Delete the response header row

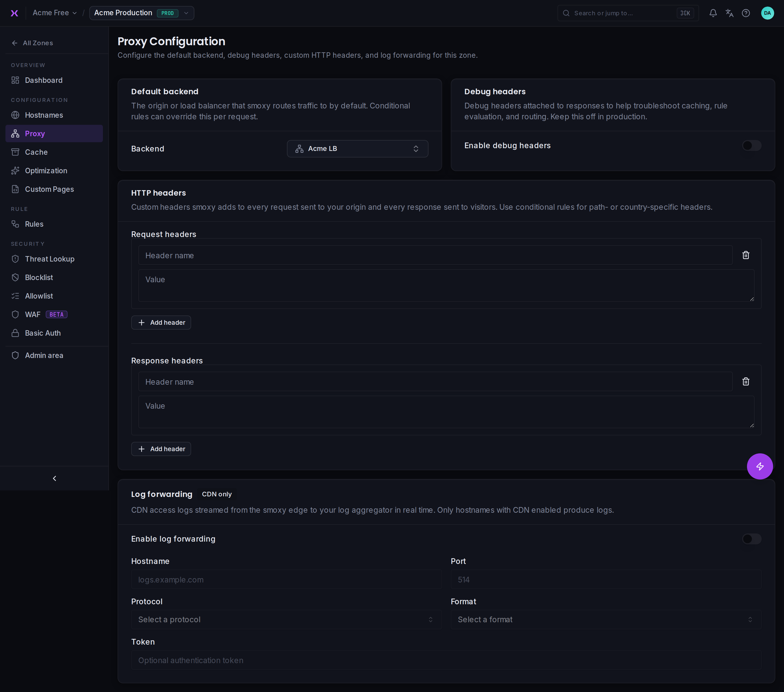click(746, 381)
